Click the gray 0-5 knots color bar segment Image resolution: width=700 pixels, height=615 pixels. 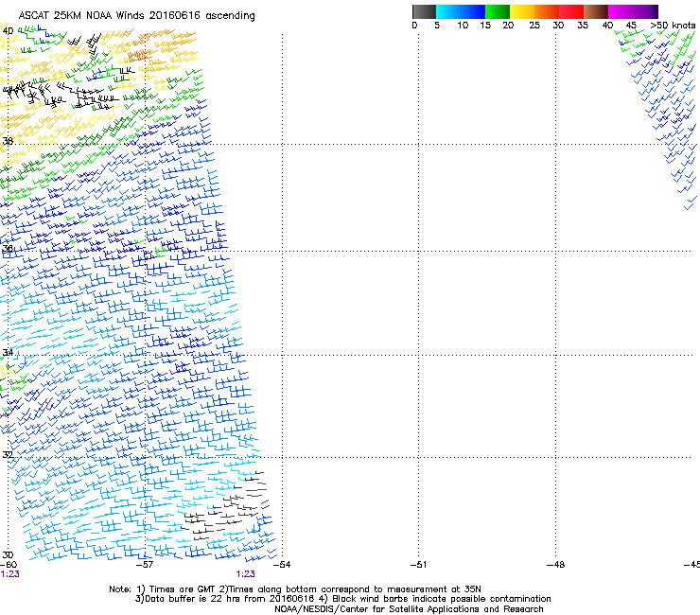coord(424,11)
